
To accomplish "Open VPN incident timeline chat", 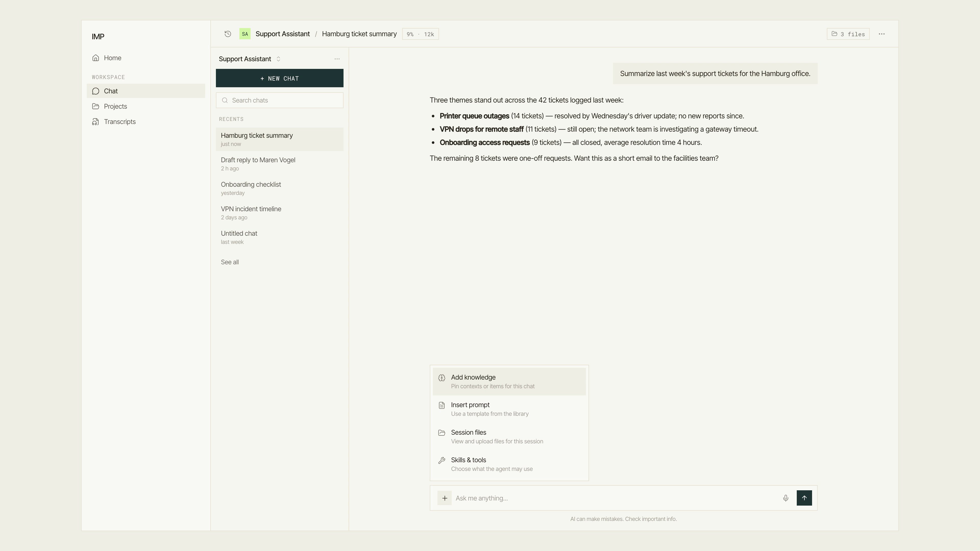I will pos(280,212).
